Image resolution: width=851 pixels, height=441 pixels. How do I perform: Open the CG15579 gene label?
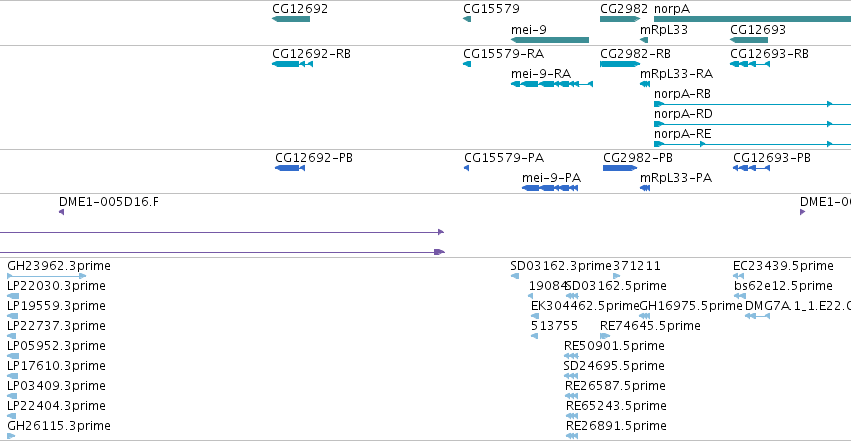(x=491, y=9)
